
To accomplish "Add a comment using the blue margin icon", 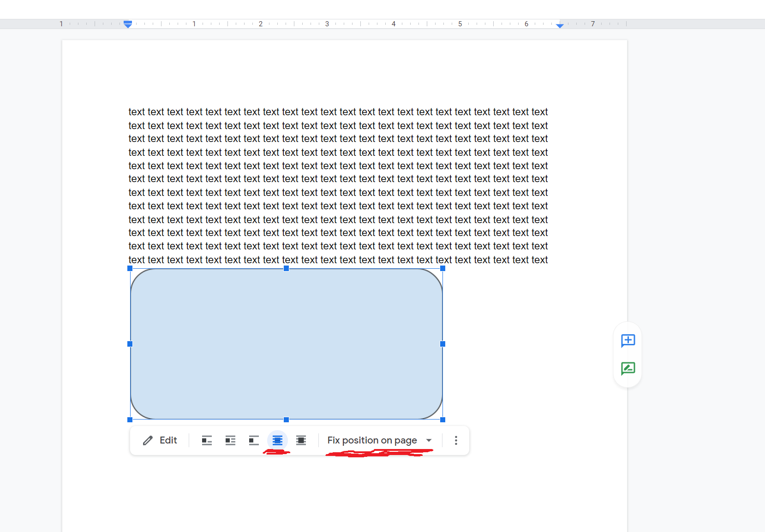I will (628, 341).
